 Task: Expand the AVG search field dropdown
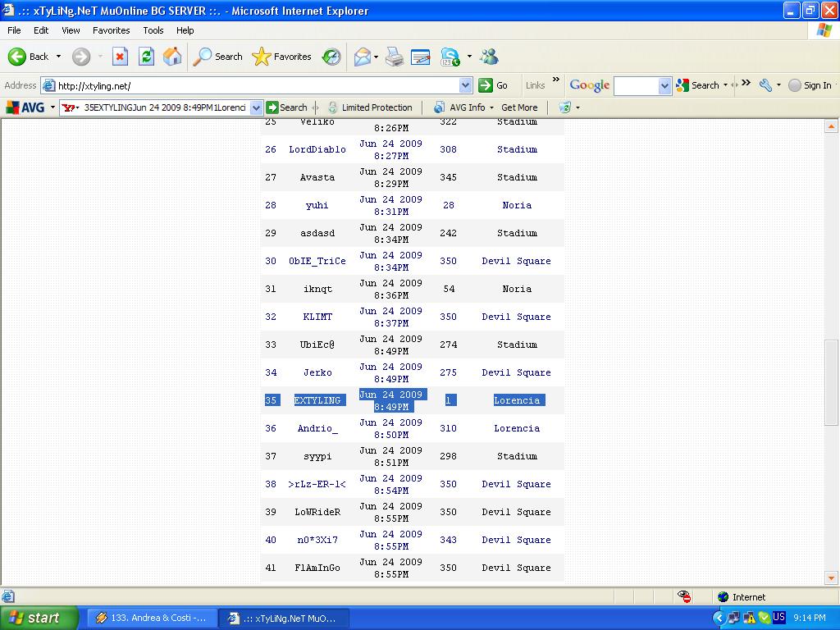(256, 107)
